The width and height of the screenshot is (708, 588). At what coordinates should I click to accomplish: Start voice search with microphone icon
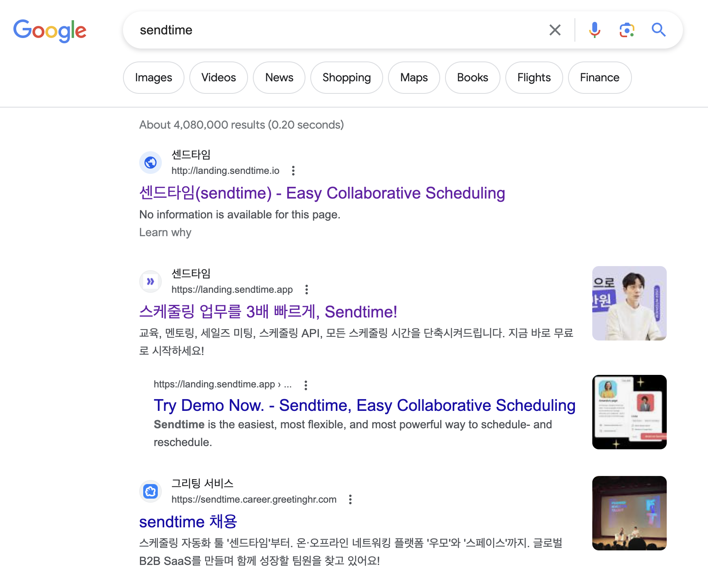(x=594, y=30)
